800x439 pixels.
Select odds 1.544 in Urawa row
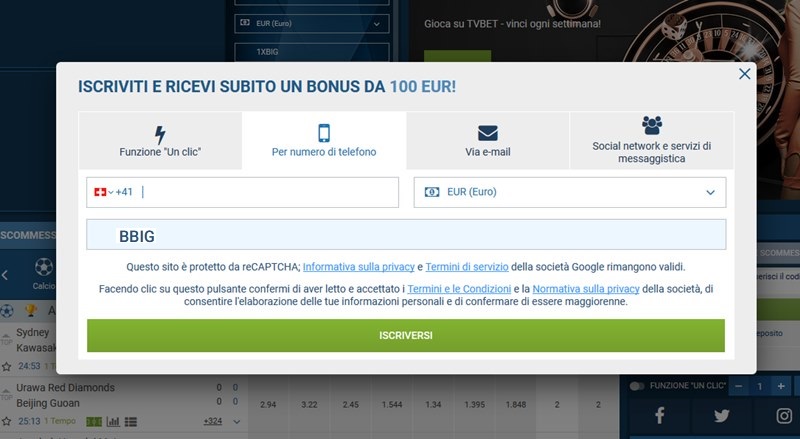392,404
